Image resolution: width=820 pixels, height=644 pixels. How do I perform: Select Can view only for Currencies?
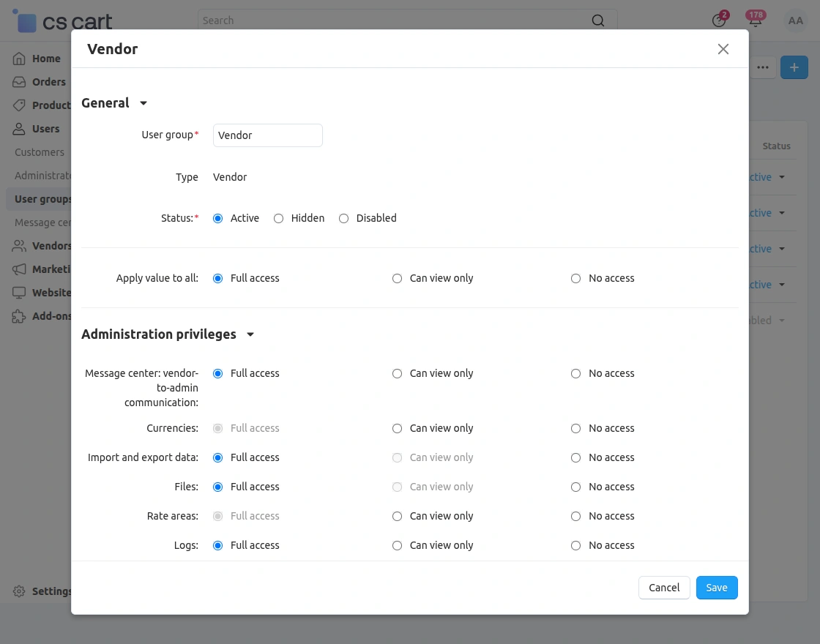tap(397, 428)
